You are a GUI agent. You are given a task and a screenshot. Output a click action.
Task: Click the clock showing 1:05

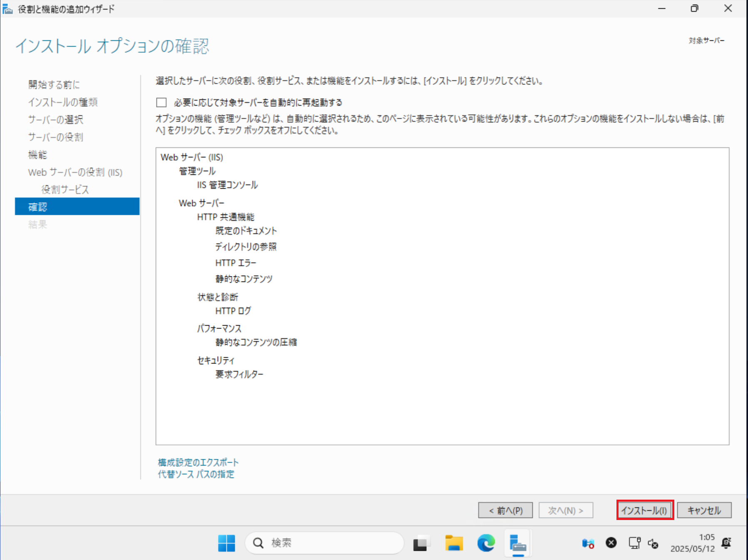point(707,537)
